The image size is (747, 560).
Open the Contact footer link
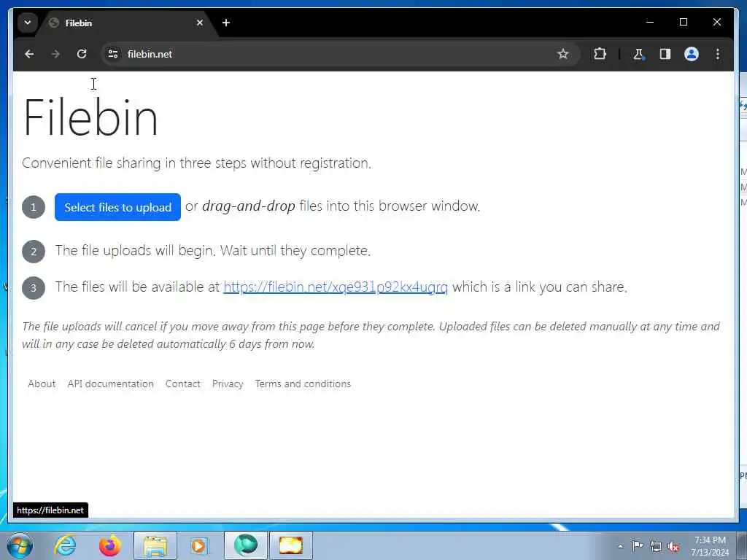pos(182,384)
